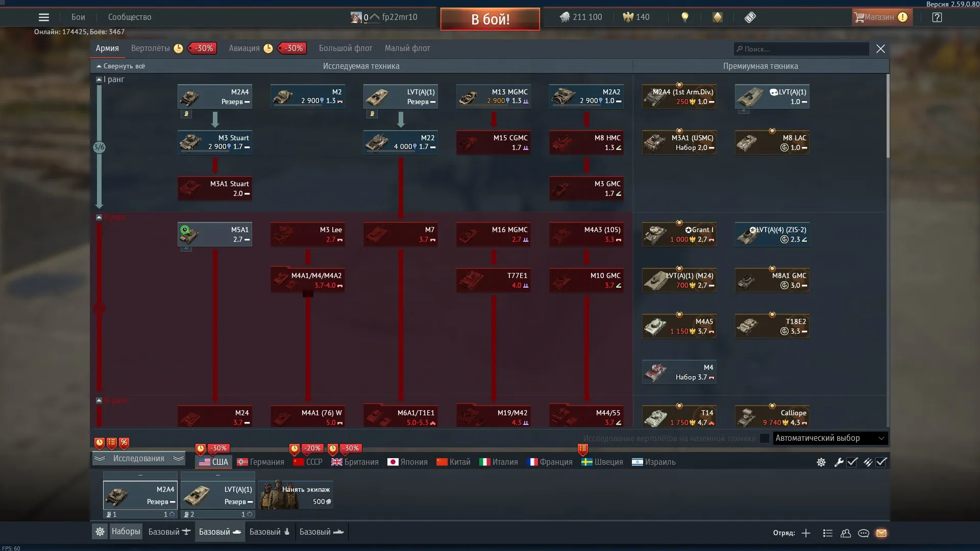Open the chat bubble icon
Image resolution: width=980 pixels, height=551 pixels.
click(x=864, y=533)
